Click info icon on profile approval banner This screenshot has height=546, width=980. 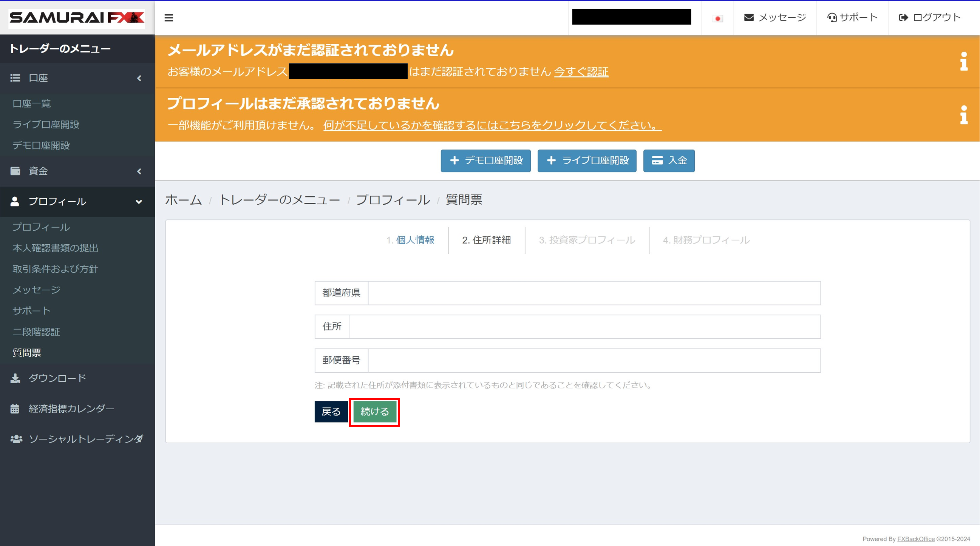click(964, 115)
